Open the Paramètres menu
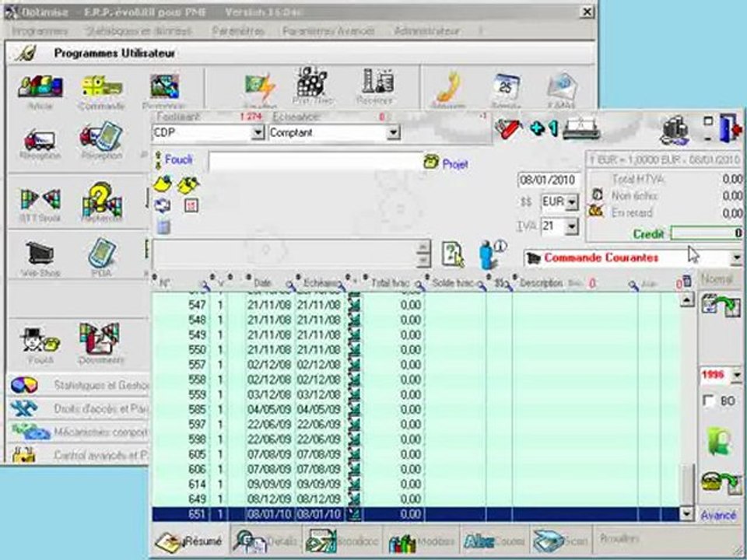This screenshot has height=560, width=747. pyautogui.click(x=238, y=31)
